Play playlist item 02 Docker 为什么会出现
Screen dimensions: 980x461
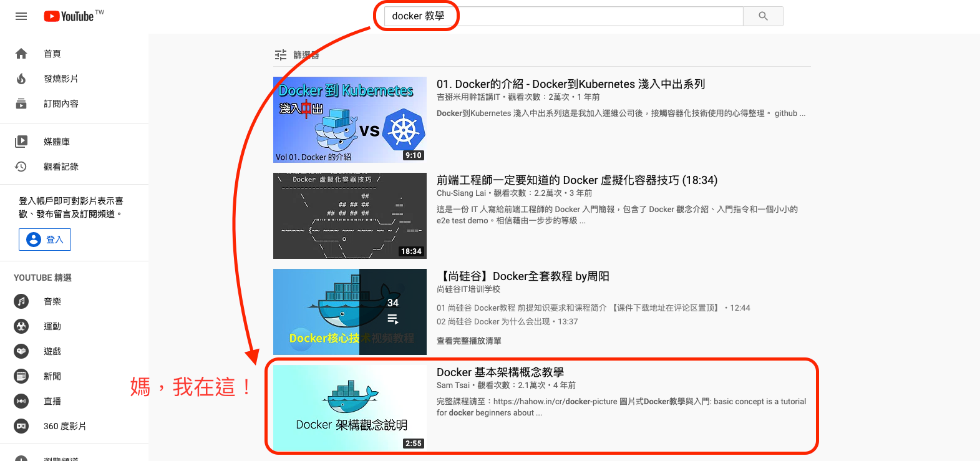tap(507, 321)
